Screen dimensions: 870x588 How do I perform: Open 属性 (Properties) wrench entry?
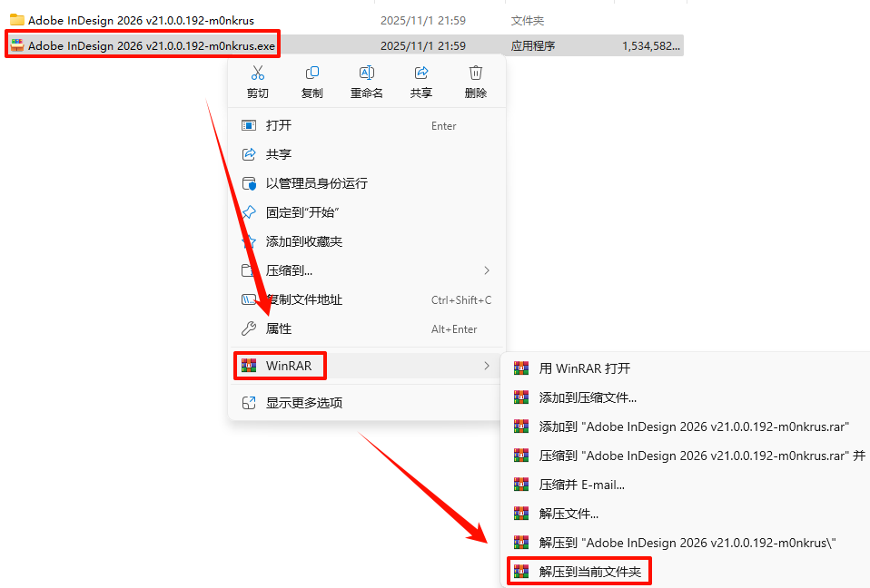tap(367, 328)
